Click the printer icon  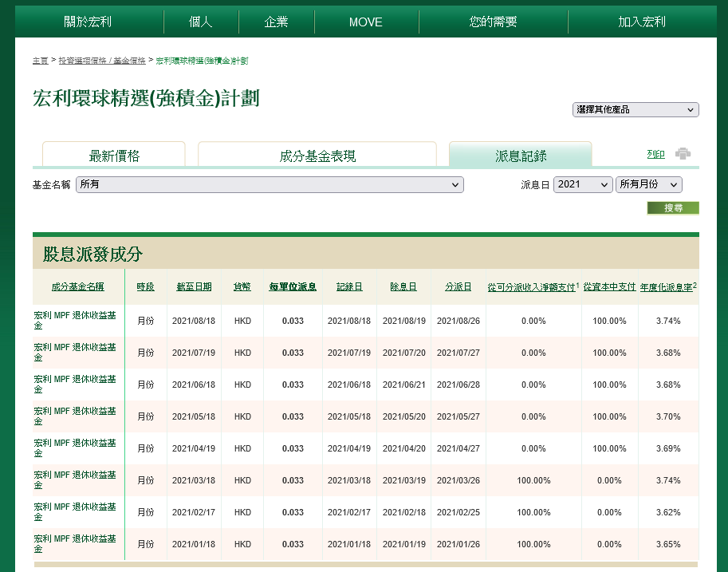pyautogui.click(x=683, y=153)
